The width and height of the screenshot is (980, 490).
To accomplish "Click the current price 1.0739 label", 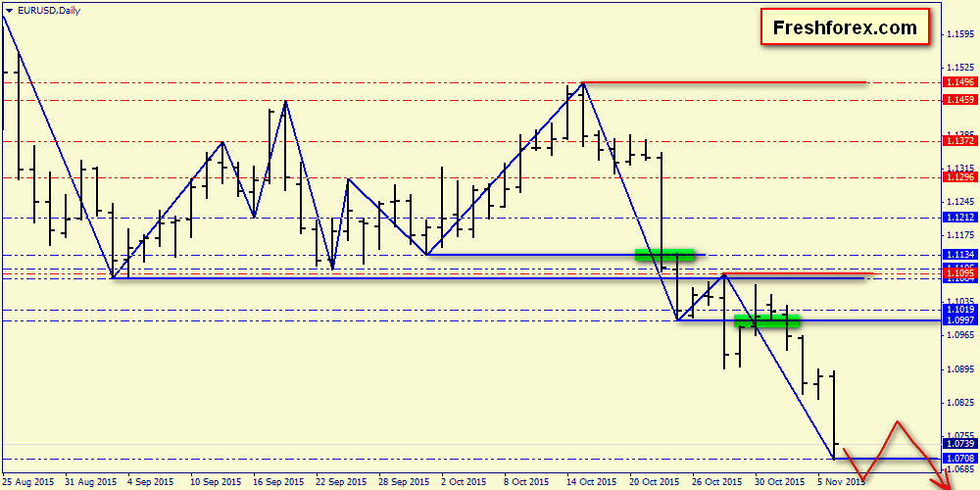I will point(958,444).
